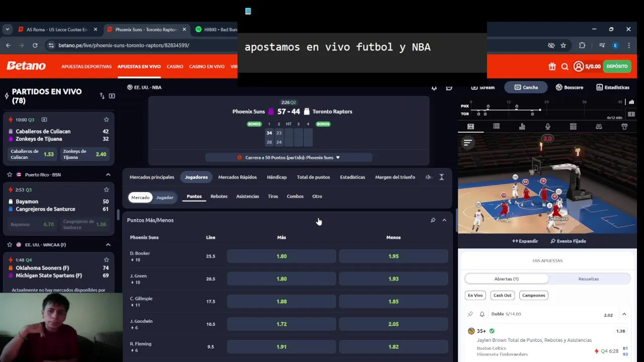
Task: Bet J. Green Menos 20.5 at 1.93
Action: (x=393, y=279)
